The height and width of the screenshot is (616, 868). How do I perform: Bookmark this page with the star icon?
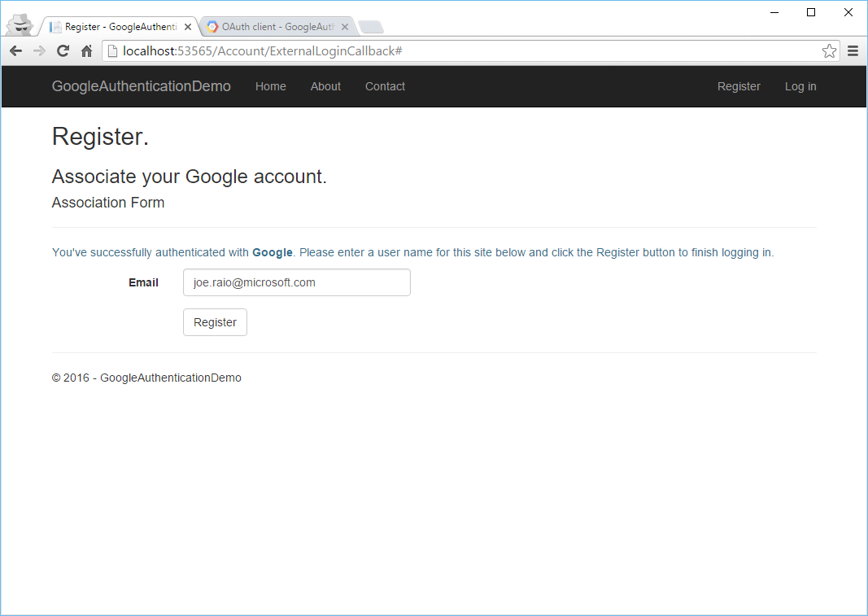click(x=829, y=51)
